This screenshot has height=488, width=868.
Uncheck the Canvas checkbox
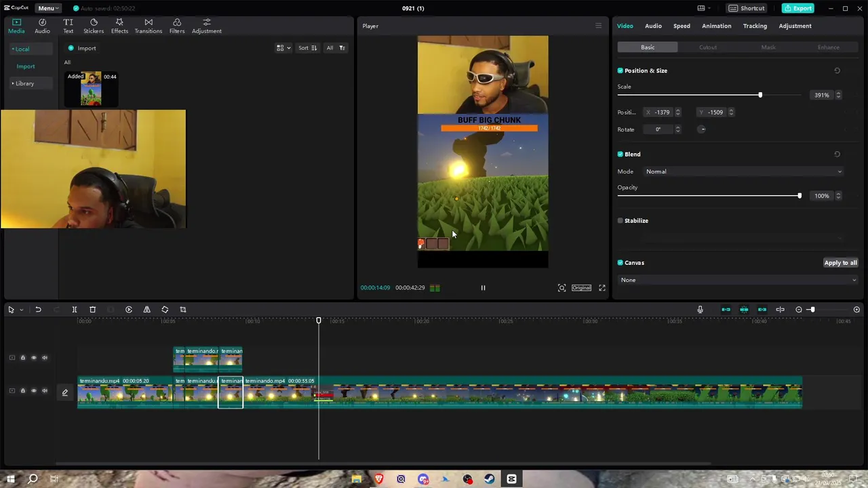620,263
